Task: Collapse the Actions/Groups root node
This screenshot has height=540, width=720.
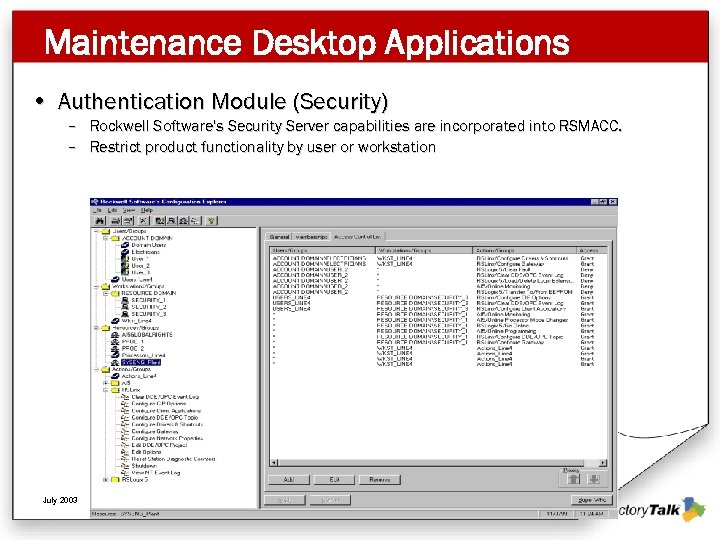Action: (96, 369)
